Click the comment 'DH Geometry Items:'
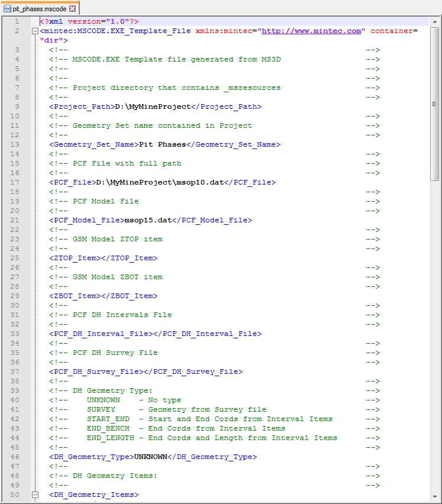The width and height of the screenshot is (442, 504). coord(115,476)
